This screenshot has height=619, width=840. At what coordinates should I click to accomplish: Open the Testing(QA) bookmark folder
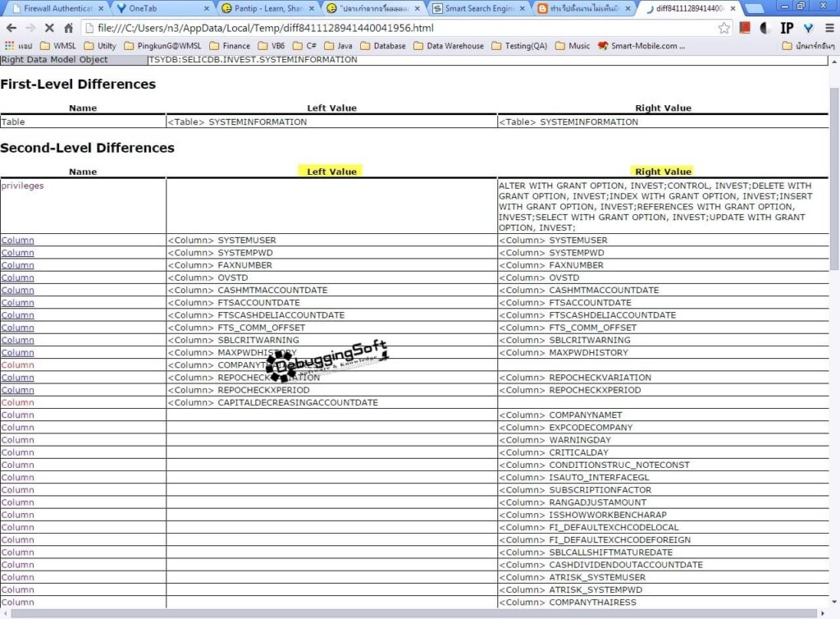point(519,46)
